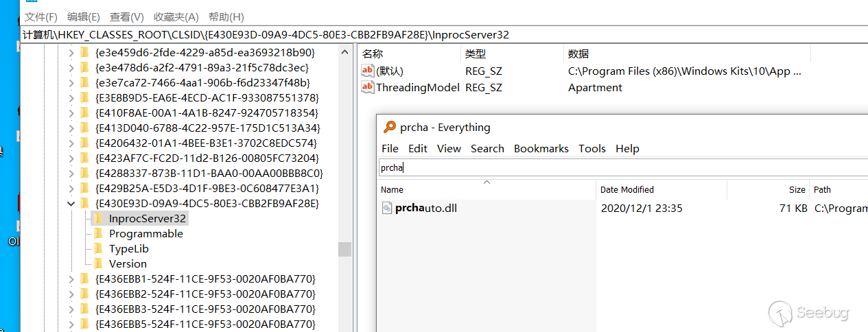Image resolution: width=868 pixels, height=332 pixels.
Task: Expand the {E423AF7C-FC2D-11d2-B126-00805FC73204} key
Action: click(x=71, y=158)
